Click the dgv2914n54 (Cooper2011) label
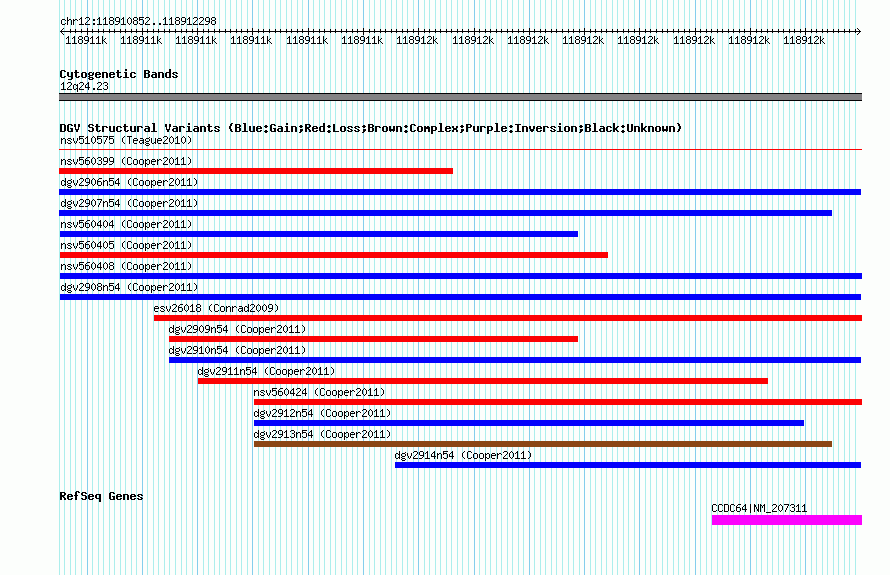Viewport: 890px width, 575px height. pos(463,455)
